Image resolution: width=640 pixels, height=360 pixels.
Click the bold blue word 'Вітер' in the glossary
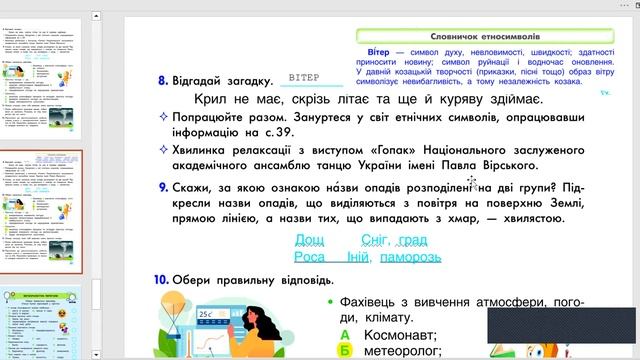click(378, 52)
